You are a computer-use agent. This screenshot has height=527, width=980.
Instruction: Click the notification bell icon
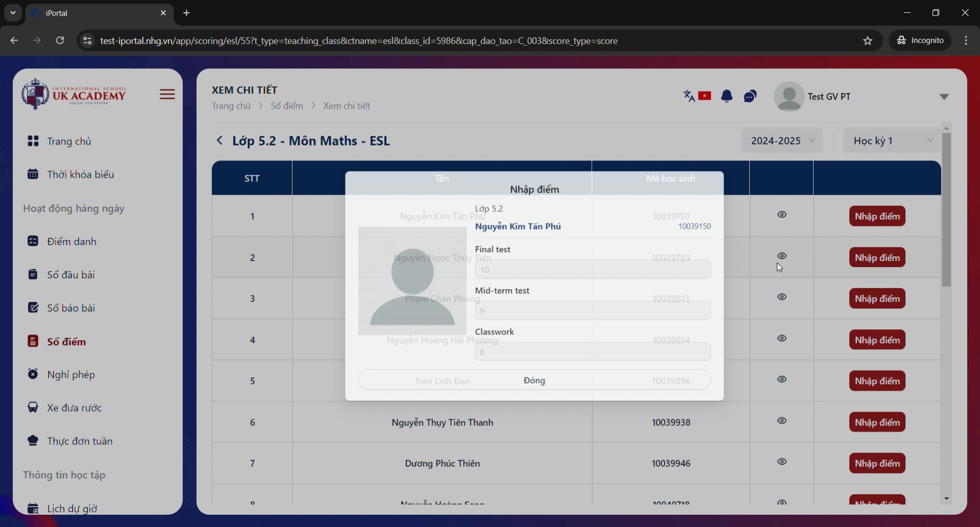click(726, 96)
